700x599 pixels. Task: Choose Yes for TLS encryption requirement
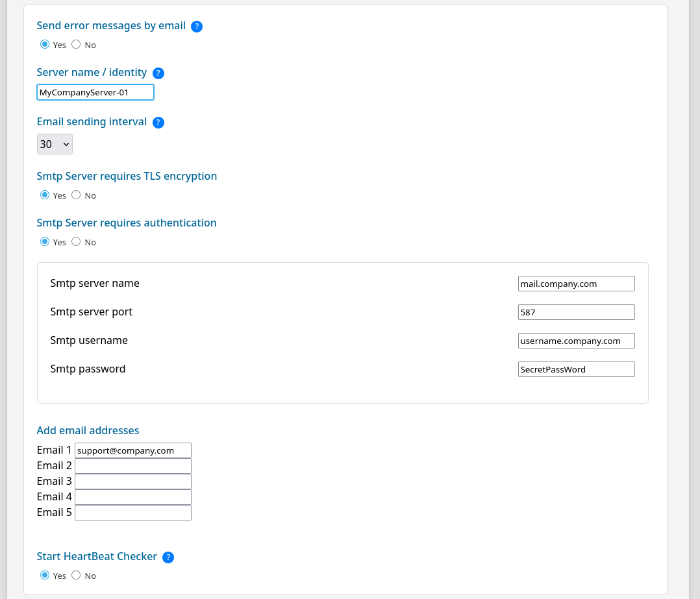(45, 195)
